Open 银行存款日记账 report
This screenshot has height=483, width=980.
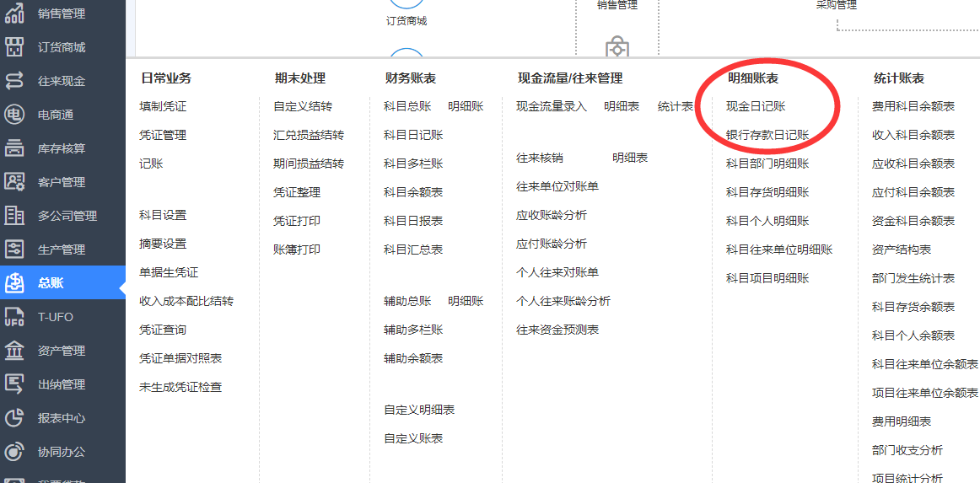767,135
